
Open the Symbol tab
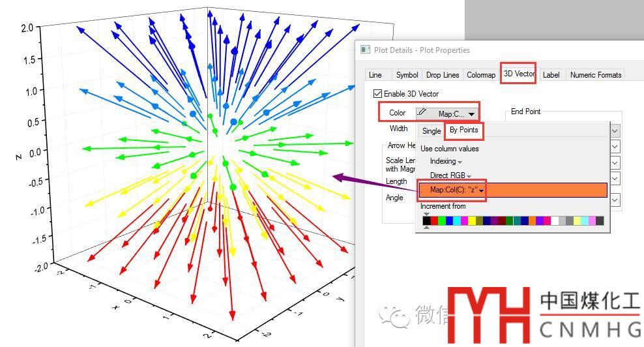point(407,75)
